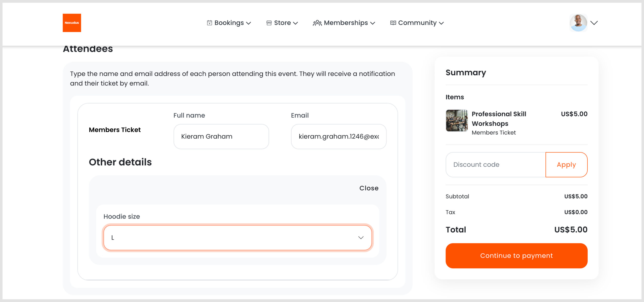Expand the Memberships menu chevron
The height and width of the screenshot is (302, 644).
pos(373,23)
